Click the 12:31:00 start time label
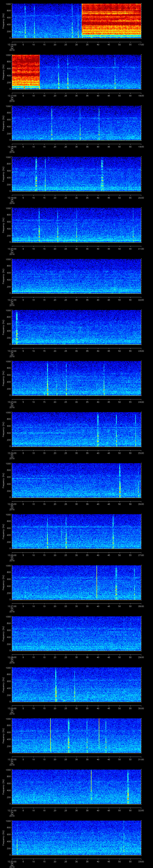This screenshot has width=153, height=868. 12,810
